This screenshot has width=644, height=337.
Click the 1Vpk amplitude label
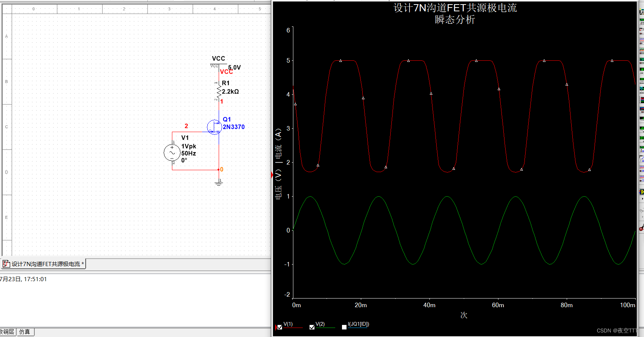tap(189, 146)
